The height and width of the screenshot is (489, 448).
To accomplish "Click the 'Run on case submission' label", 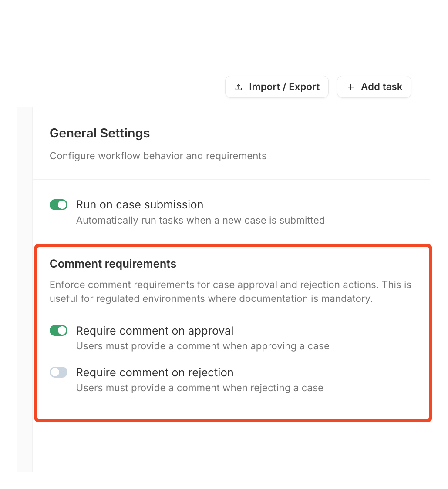I will tap(139, 204).
